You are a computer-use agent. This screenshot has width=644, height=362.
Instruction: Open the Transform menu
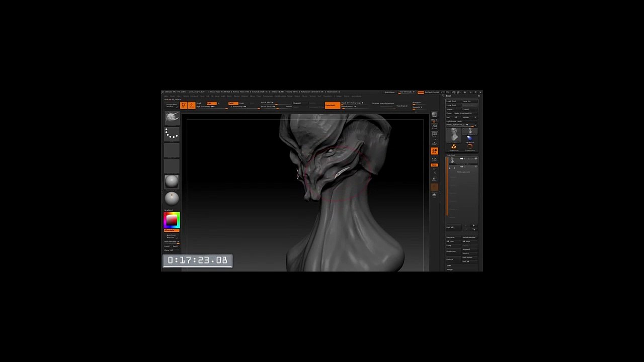click(x=328, y=96)
